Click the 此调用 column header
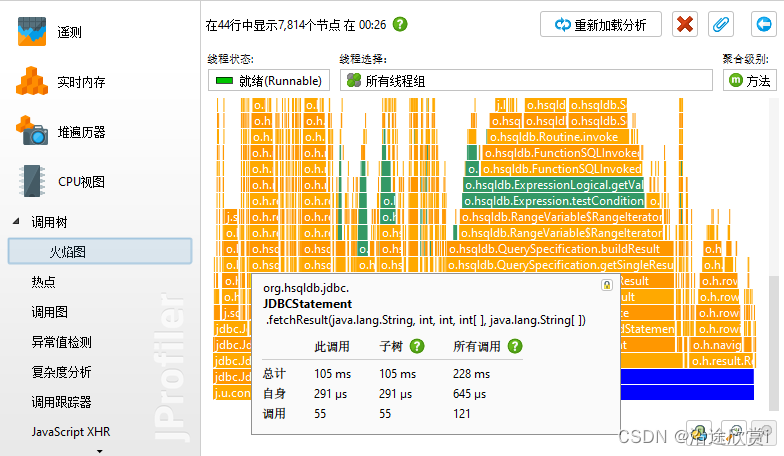The height and width of the screenshot is (456, 784). coord(332,346)
